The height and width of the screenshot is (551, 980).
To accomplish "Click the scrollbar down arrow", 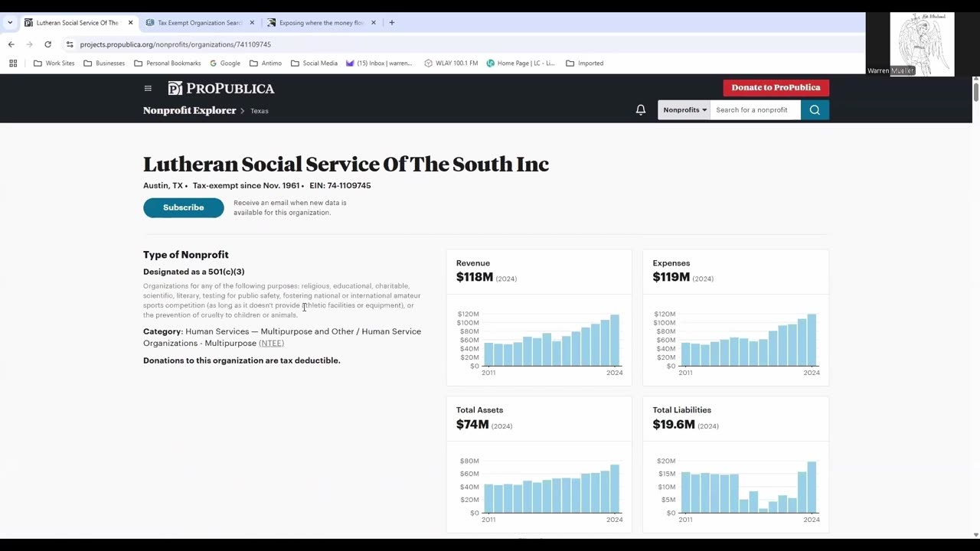I will pos(975,535).
